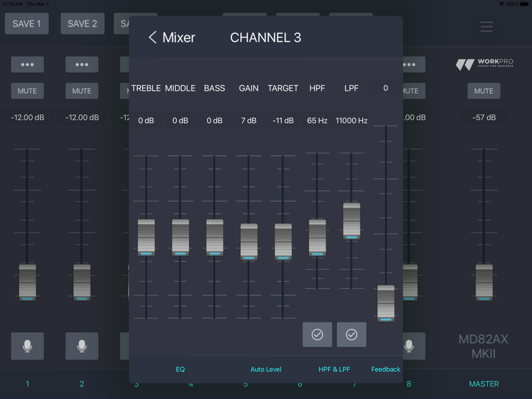The width and height of the screenshot is (532, 399).
Task: Click the TARGET column label
Action: point(283,89)
